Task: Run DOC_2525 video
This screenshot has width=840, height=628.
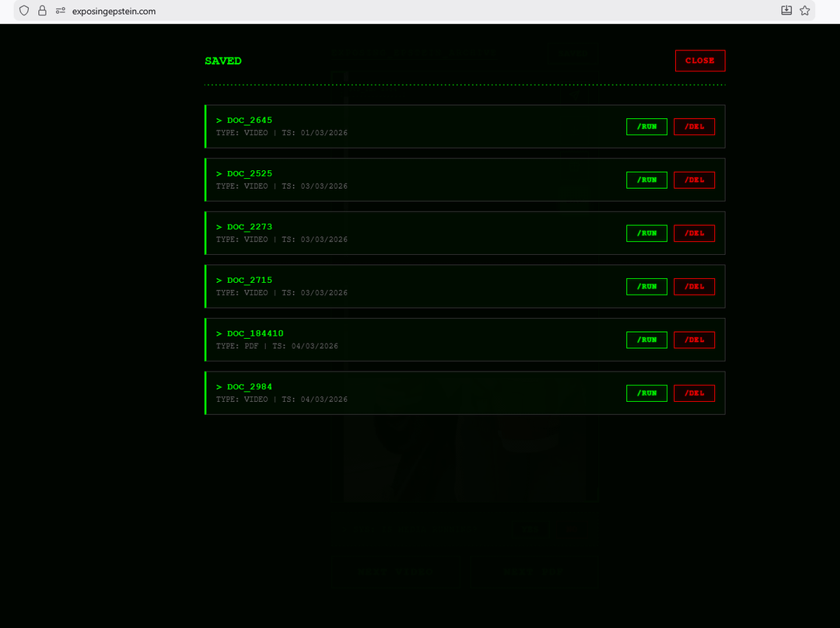Action: [x=646, y=180]
